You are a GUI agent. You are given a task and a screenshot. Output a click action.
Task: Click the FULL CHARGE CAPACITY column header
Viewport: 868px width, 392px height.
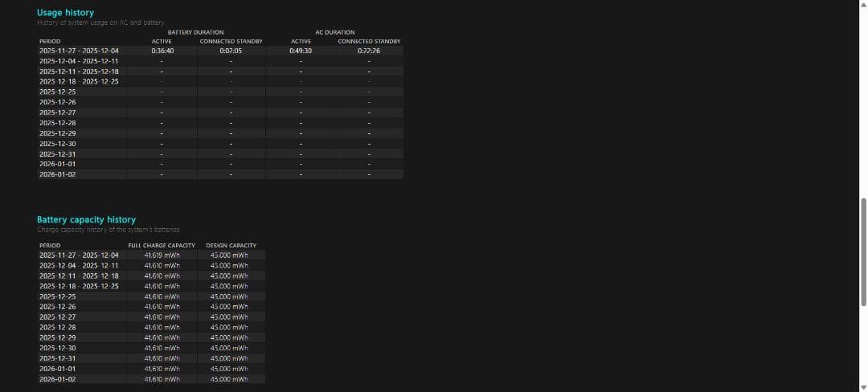tap(162, 245)
